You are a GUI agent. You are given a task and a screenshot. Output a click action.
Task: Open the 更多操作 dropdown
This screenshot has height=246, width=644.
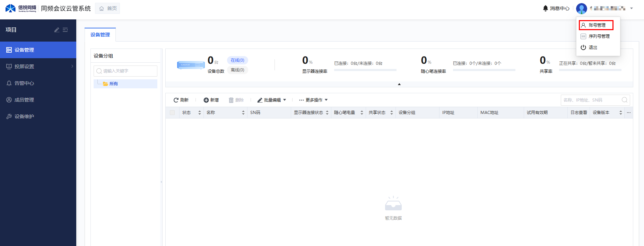coord(313,100)
